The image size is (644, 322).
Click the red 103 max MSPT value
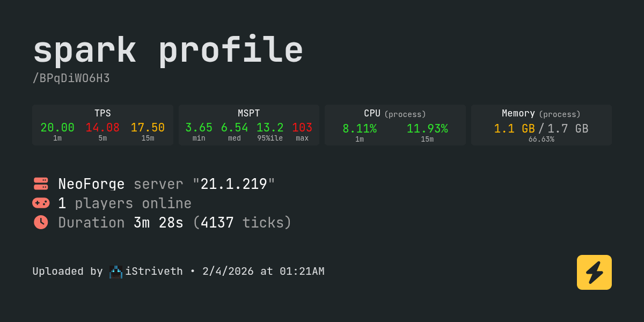(302, 128)
